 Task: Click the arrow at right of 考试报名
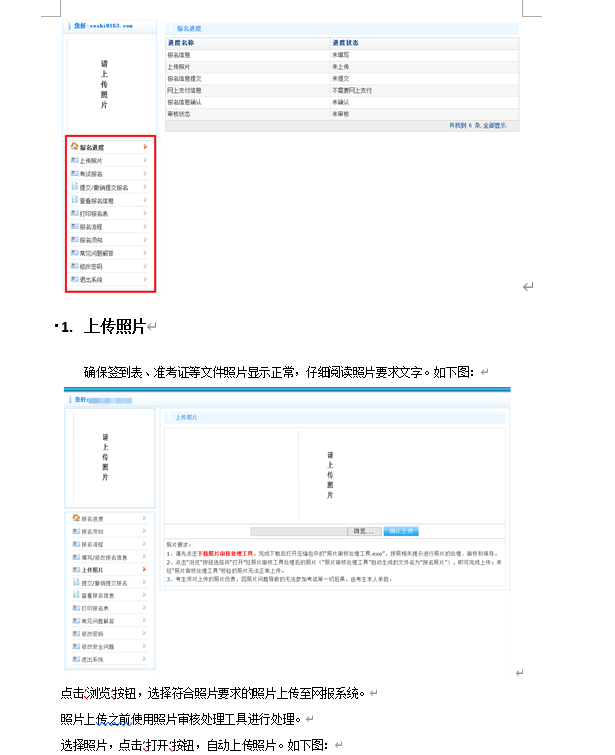point(146,174)
